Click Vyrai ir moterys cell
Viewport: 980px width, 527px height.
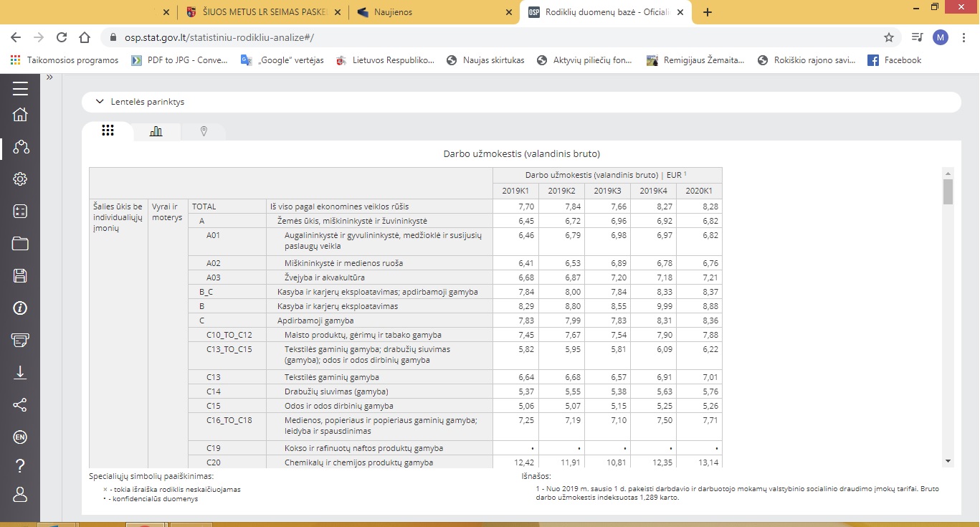(x=167, y=212)
